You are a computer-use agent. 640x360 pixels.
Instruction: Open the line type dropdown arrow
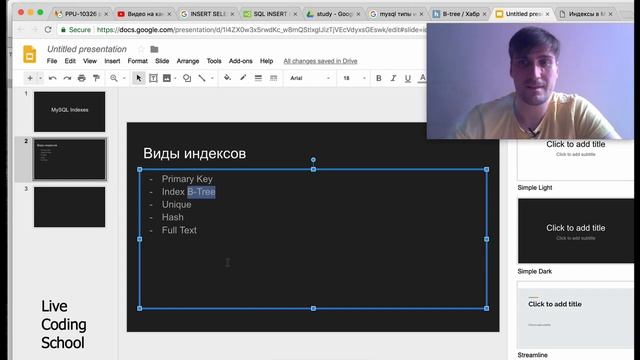tap(212, 78)
